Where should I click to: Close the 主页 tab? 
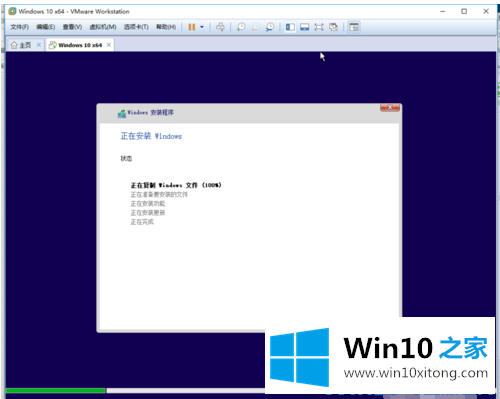click(x=39, y=45)
